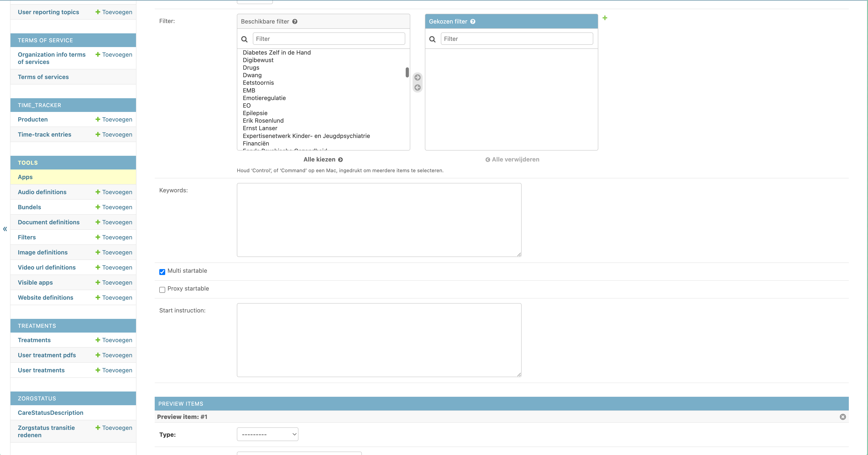Open the Type dropdown for preview item
The width and height of the screenshot is (868, 455).
[268, 434]
